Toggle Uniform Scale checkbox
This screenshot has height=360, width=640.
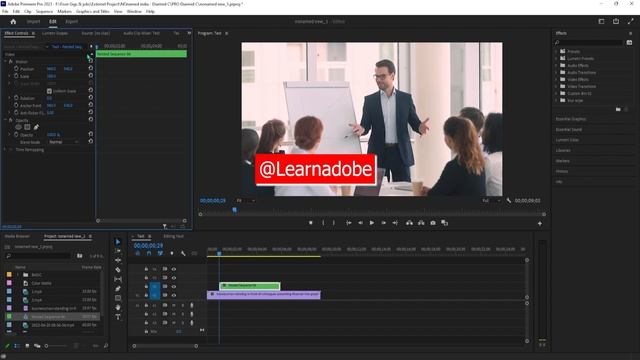click(49, 91)
